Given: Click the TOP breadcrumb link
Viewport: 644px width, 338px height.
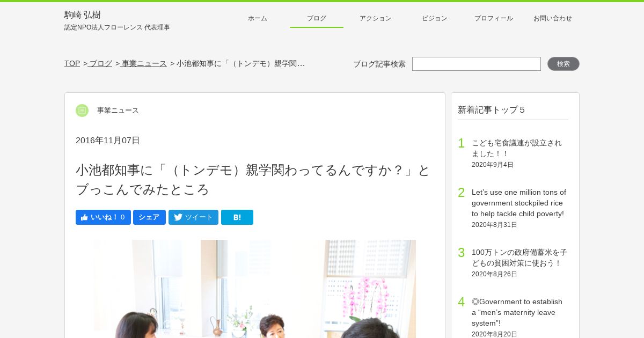Looking at the screenshot, I should (72, 63).
